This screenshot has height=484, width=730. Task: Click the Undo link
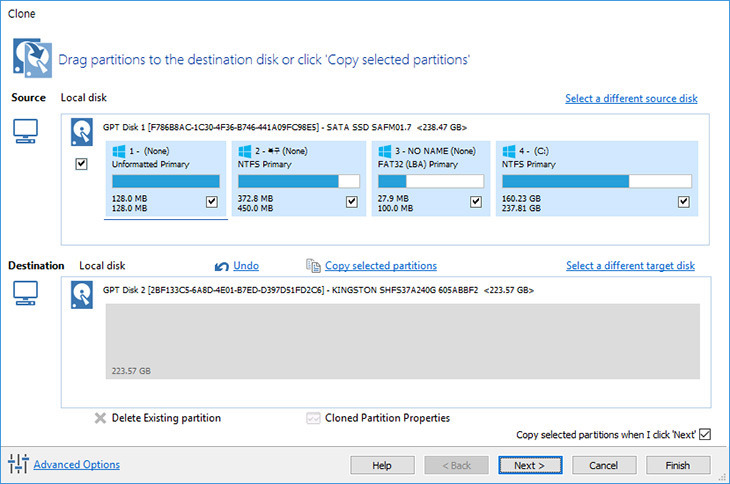(x=246, y=266)
